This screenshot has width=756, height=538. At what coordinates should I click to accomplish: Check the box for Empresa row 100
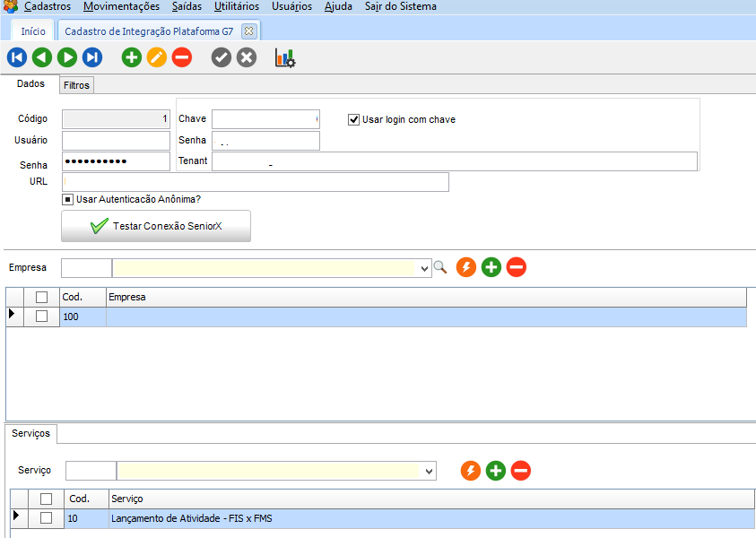click(x=42, y=317)
